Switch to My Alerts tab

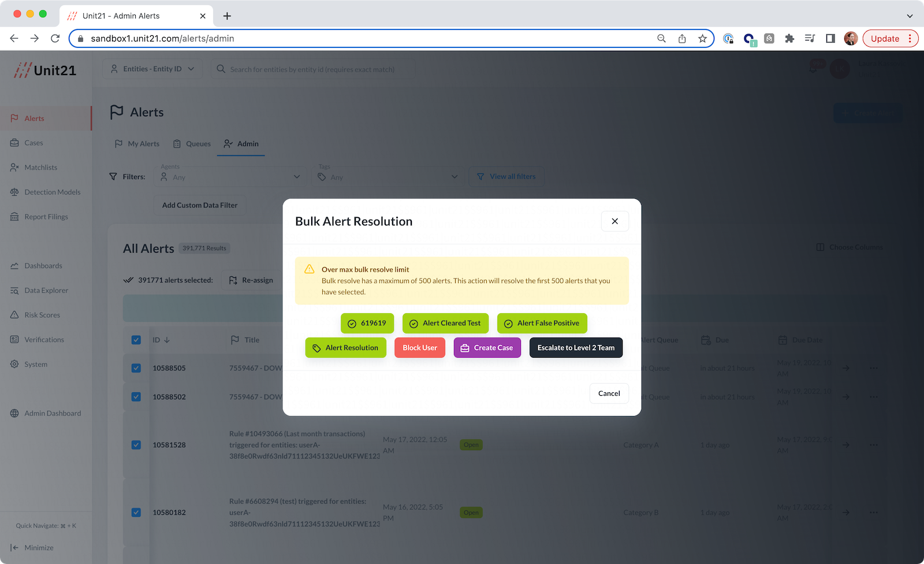pos(137,144)
